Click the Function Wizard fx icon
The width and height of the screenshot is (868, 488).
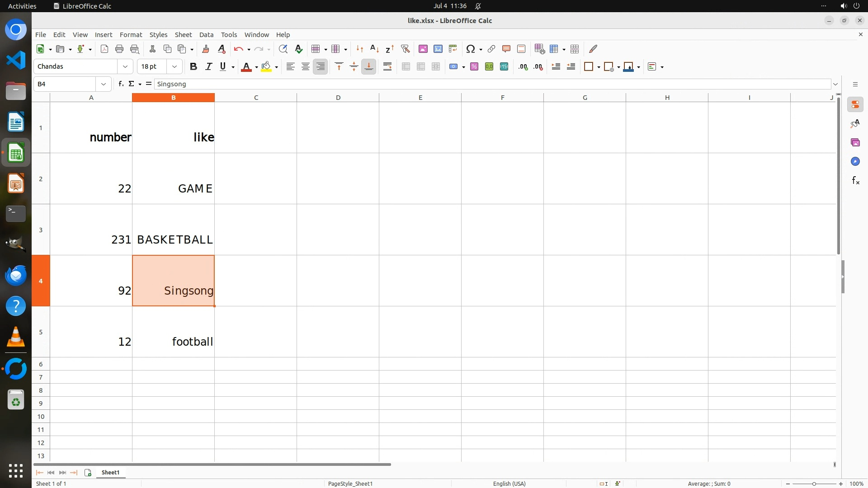(121, 84)
